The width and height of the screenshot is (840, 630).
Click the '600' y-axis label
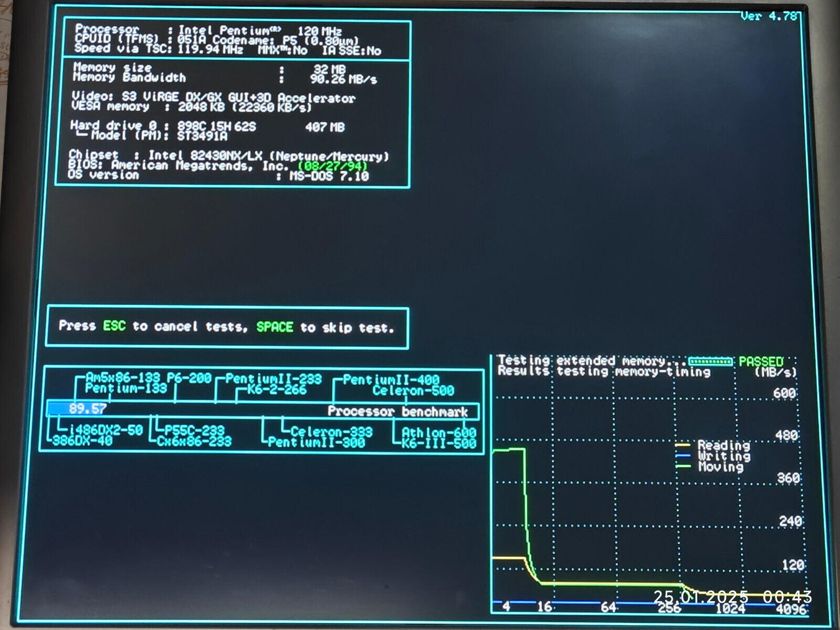click(x=784, y=393)
